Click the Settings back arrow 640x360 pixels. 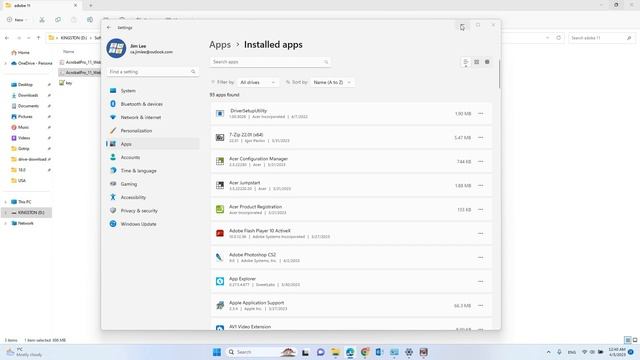109,28
